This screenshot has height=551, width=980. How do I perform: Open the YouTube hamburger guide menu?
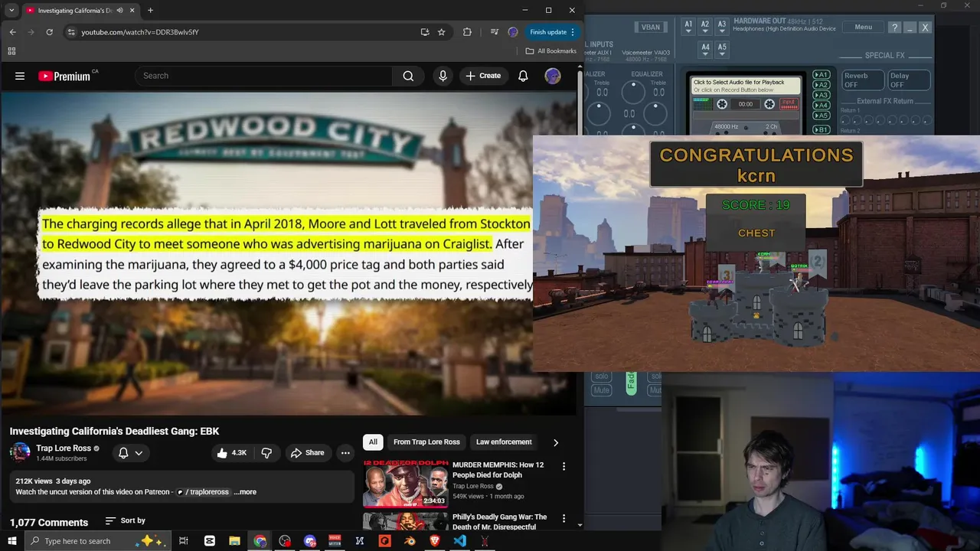point(20,76)
